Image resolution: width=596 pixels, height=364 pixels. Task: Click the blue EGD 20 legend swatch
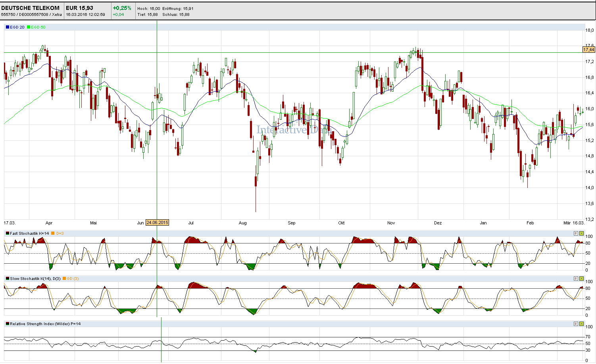click(x=8, y=27)
